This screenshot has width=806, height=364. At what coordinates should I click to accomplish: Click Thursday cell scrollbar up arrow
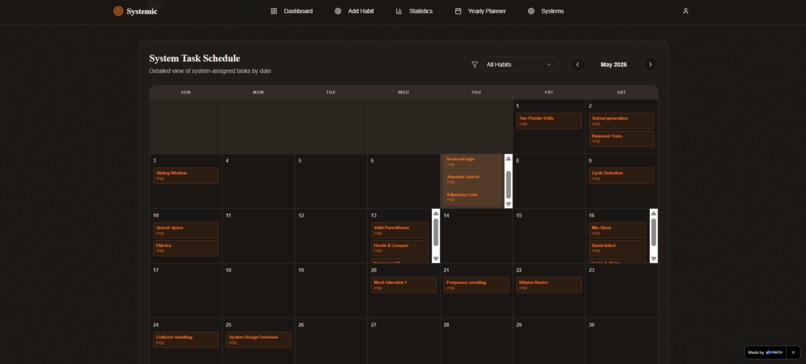508,158
